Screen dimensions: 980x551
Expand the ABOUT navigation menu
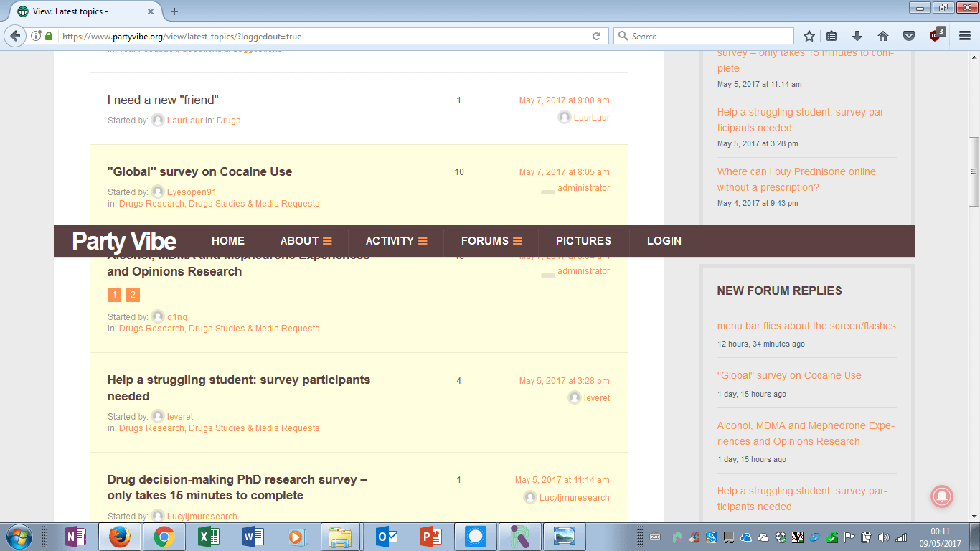point(306,241)
